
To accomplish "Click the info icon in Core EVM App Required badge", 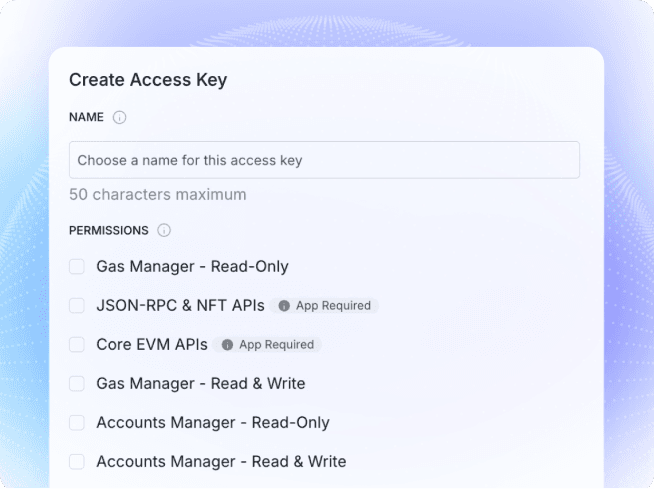I will [x=227, y=345].
